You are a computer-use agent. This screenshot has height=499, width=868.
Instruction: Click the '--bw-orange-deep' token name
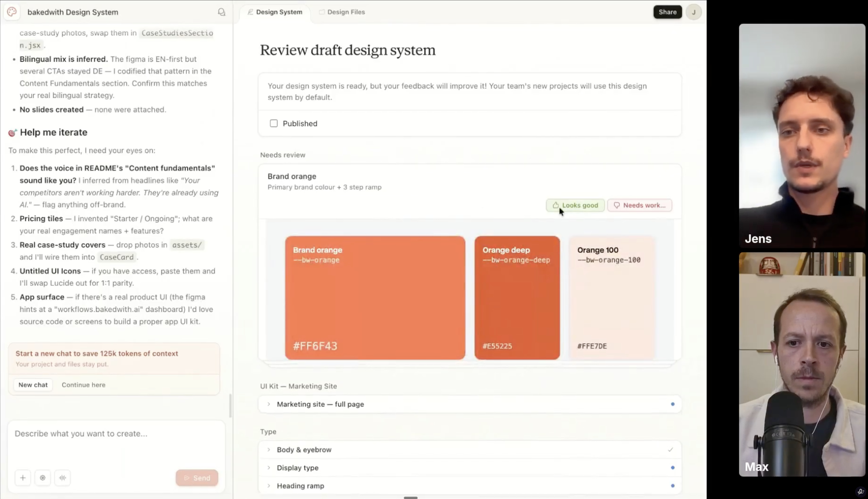click(516, 260)
